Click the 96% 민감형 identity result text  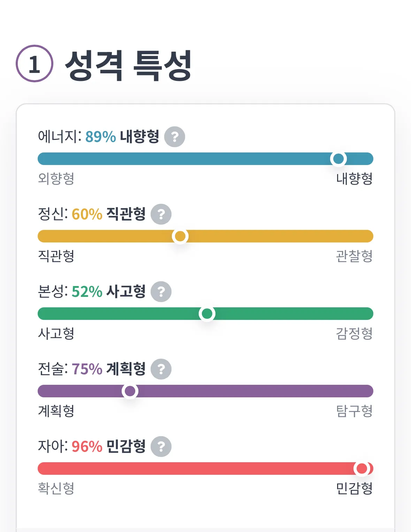[x=108, y=447]
